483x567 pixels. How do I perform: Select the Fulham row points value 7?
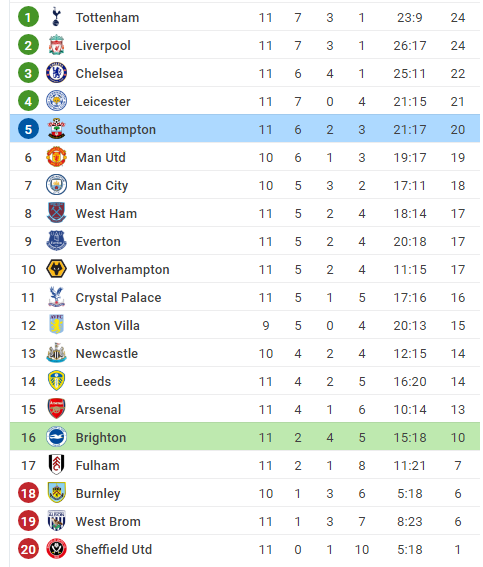[458, 465]
